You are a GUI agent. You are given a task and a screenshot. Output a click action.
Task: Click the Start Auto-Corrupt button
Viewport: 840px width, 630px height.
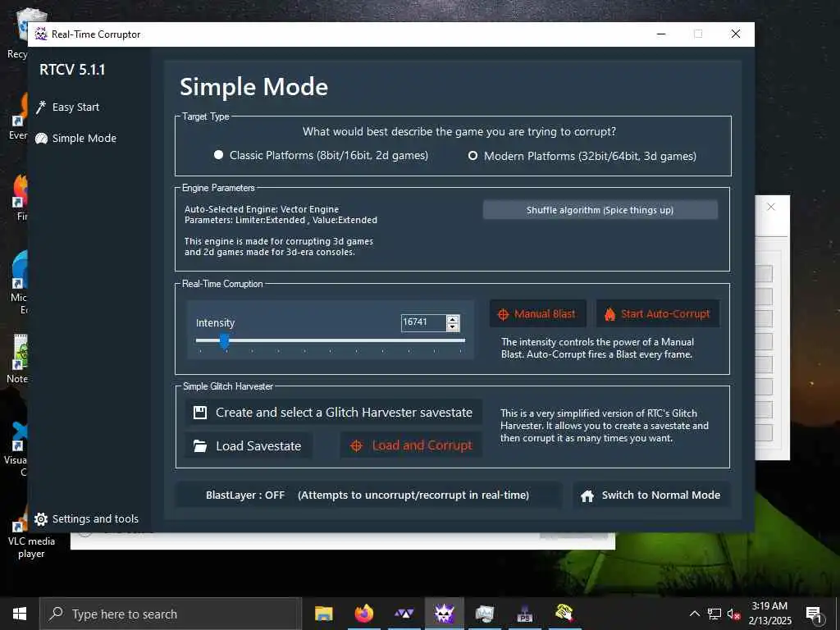[x=658, y=314]
